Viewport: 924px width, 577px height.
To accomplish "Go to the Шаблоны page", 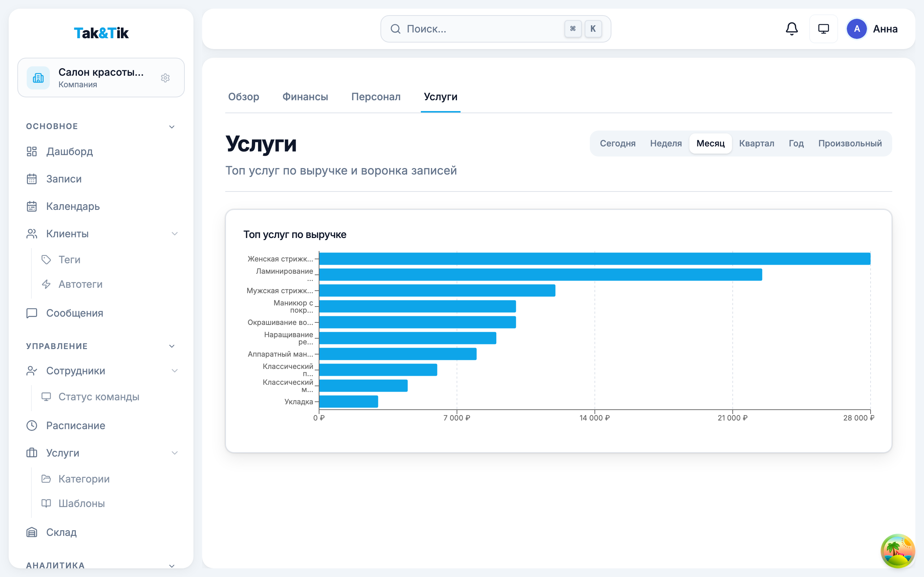I will [81, 503].
